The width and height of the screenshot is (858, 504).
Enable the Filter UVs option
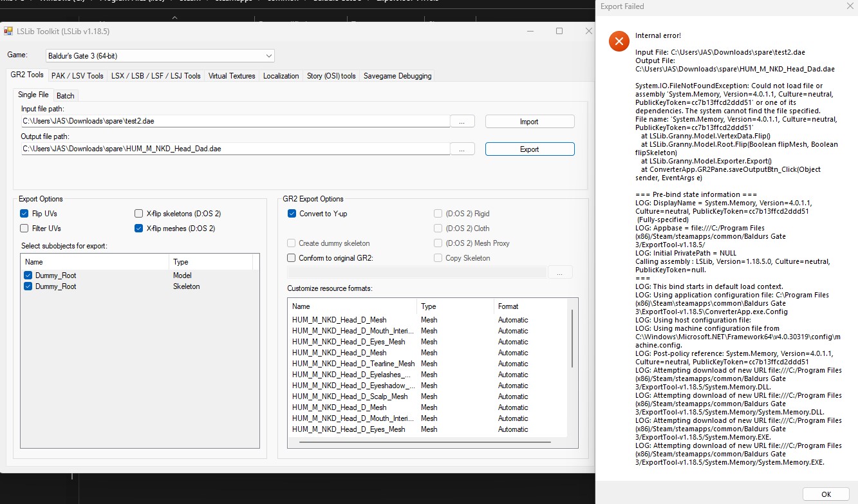pos(24,227)
